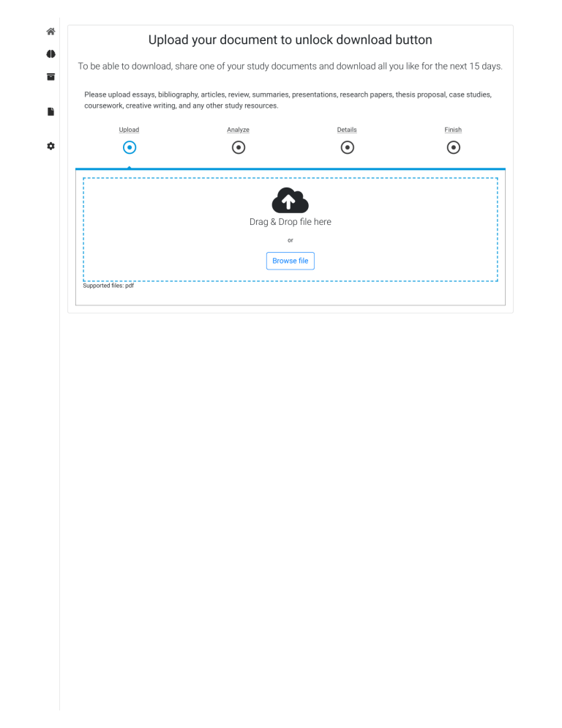Select the Details step radio circle
This screenshot has width=562, height=728.
(347, 147)
